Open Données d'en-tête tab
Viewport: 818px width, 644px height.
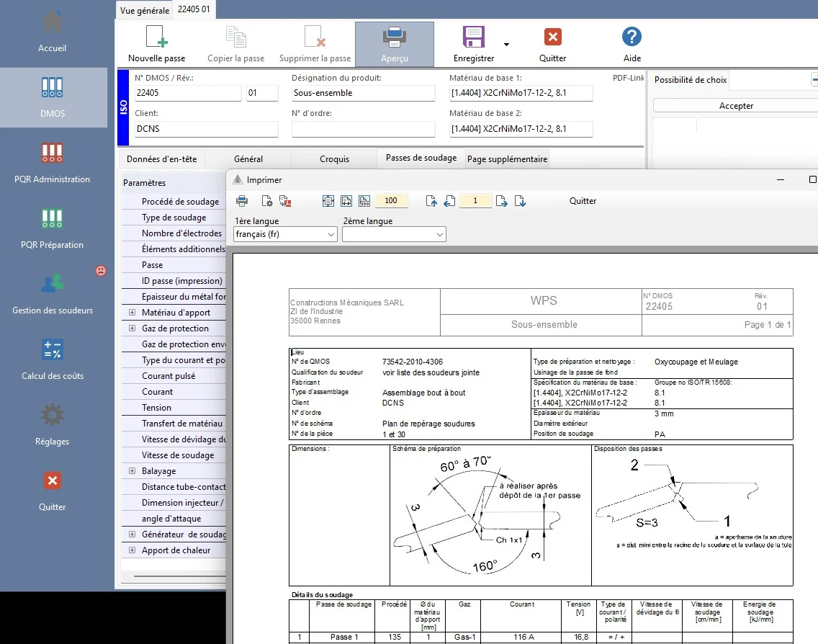coord(162,158)
